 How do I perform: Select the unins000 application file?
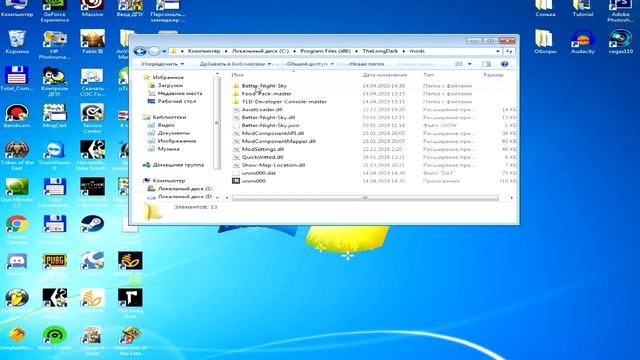253,181
